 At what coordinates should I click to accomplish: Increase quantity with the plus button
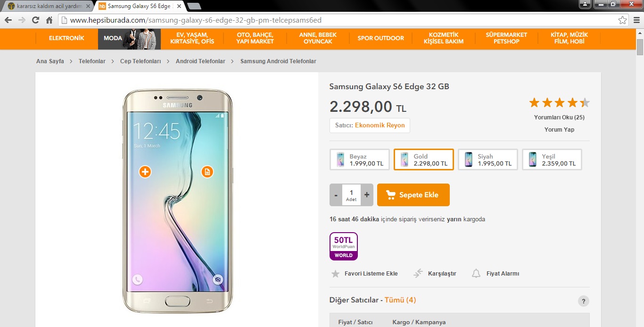pos(367,195)
